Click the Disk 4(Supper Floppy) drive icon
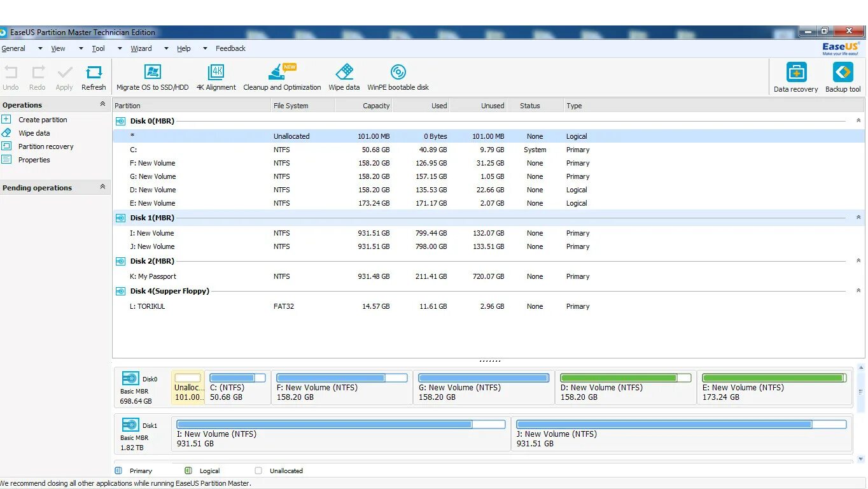This screenshot has width=868, height=489. pyautogui.click(x=120, y=291)
